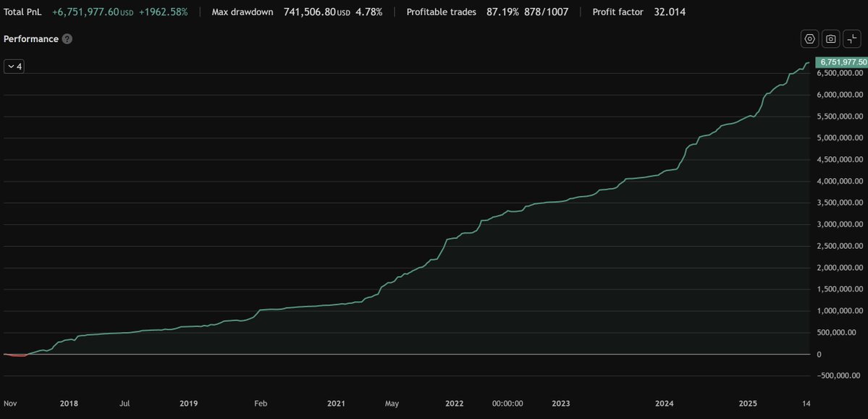This screenshot has width=868, height=419.
Task: Click the Profit factor value 32.014
Action: coord(669,12)
